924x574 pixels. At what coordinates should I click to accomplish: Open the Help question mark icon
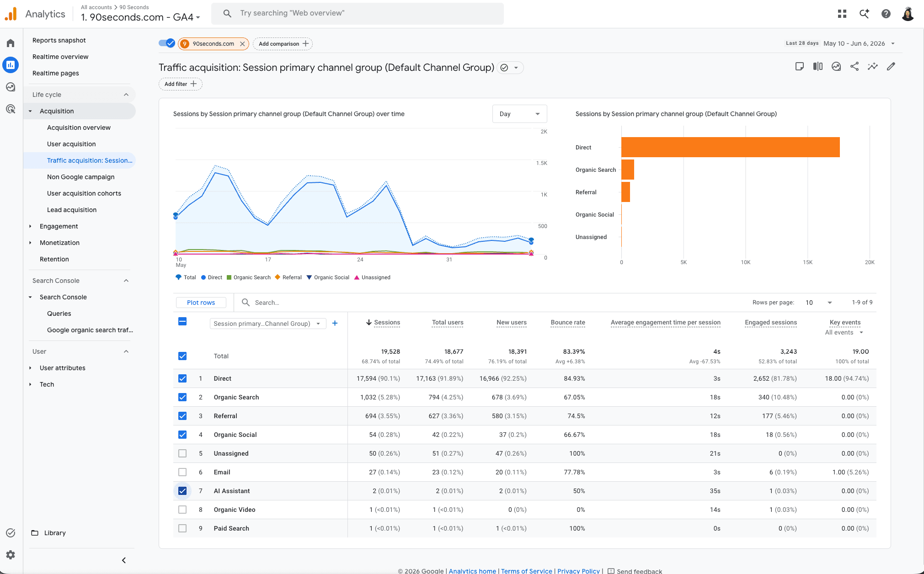click(886, 14)
